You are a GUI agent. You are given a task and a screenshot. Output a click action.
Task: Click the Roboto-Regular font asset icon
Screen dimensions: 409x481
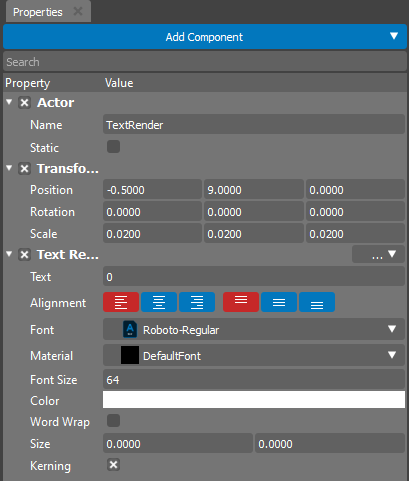[130, 330]
